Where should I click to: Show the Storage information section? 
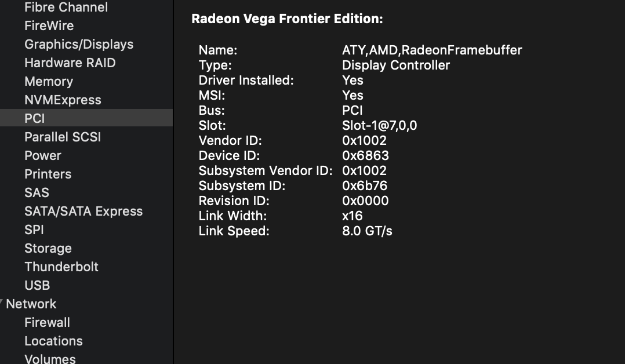48,249
